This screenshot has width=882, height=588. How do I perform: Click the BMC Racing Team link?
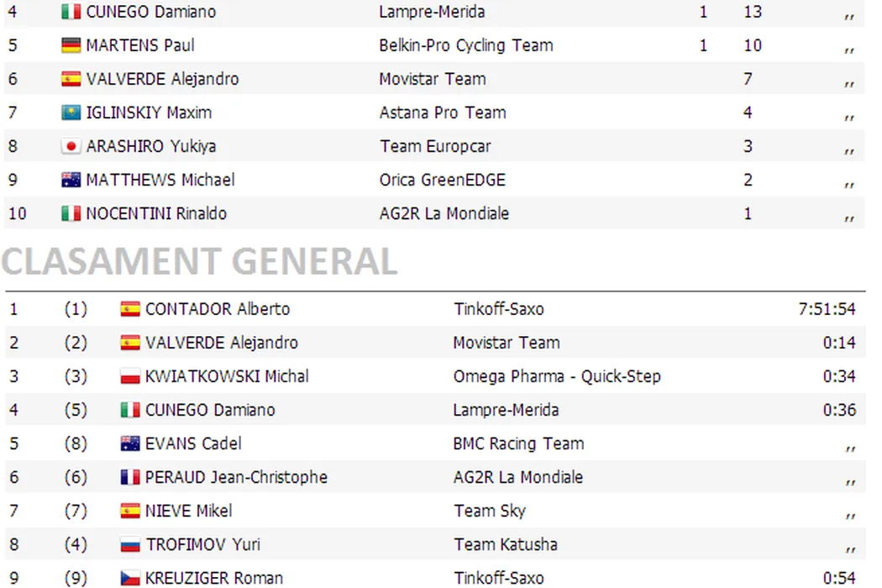[518, 444]
